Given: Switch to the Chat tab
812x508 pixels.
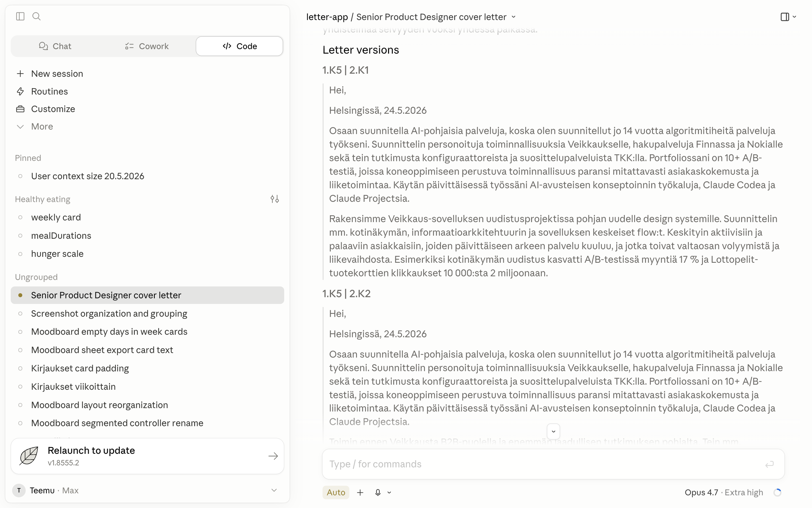Looking at the screenshot, I should (x=55, y=46).
